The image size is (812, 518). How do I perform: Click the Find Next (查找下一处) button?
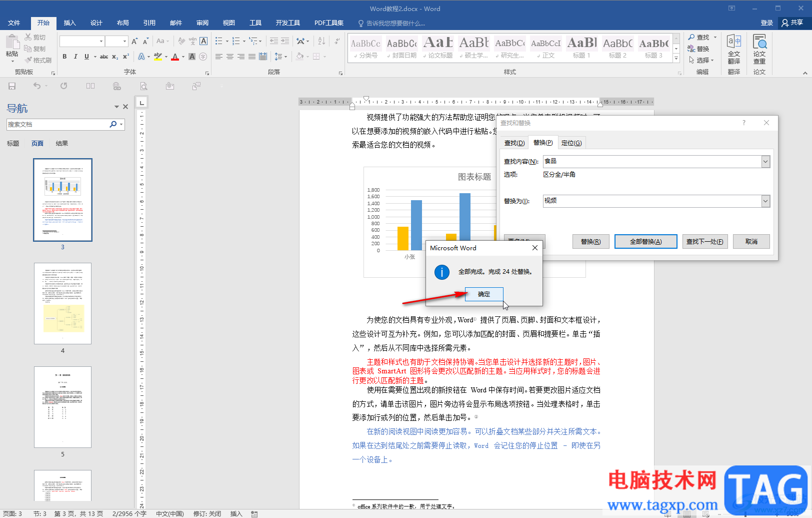click(x=705, y=242)
